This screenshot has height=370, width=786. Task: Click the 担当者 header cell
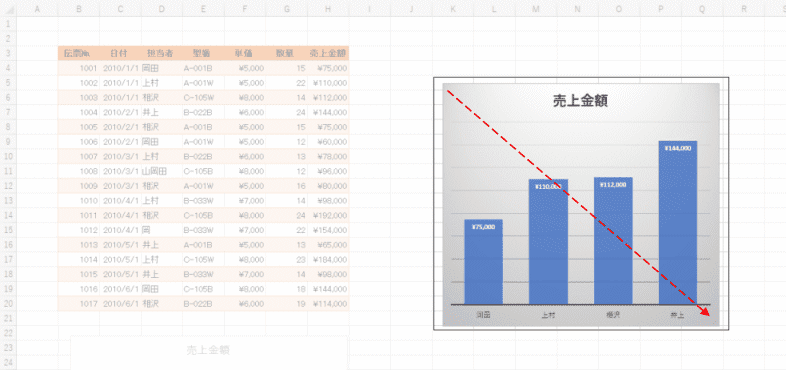[x=162, y=53]
